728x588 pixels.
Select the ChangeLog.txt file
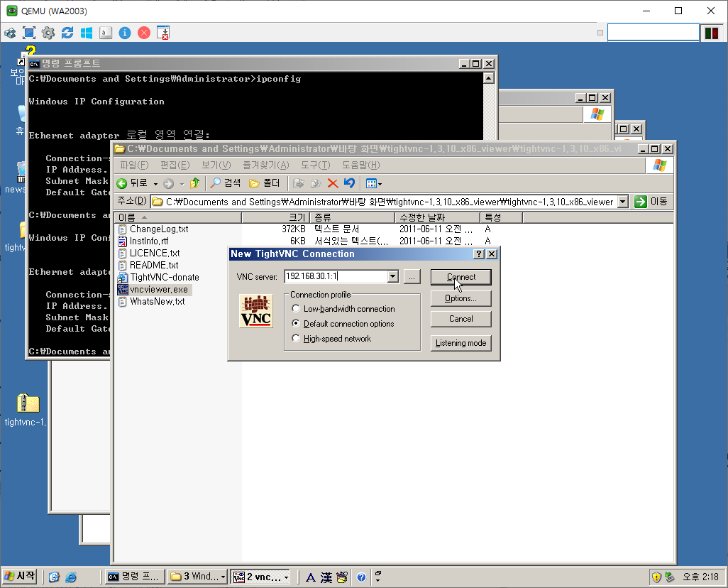coord(154,229)
